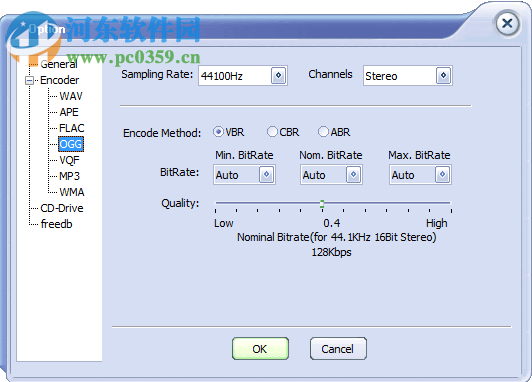Open the WAV encoder settings

pyautogui.click(x=71, y=96)
